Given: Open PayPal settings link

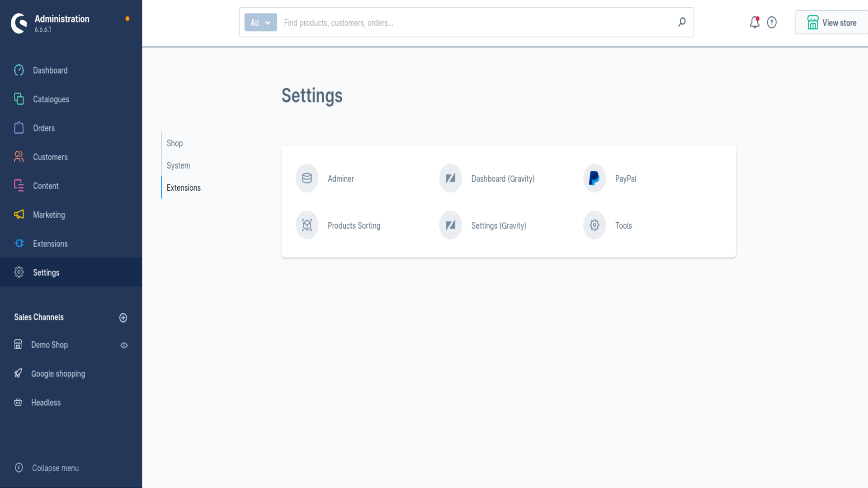Looking at the screenshot, I should (x=626, y=178).
